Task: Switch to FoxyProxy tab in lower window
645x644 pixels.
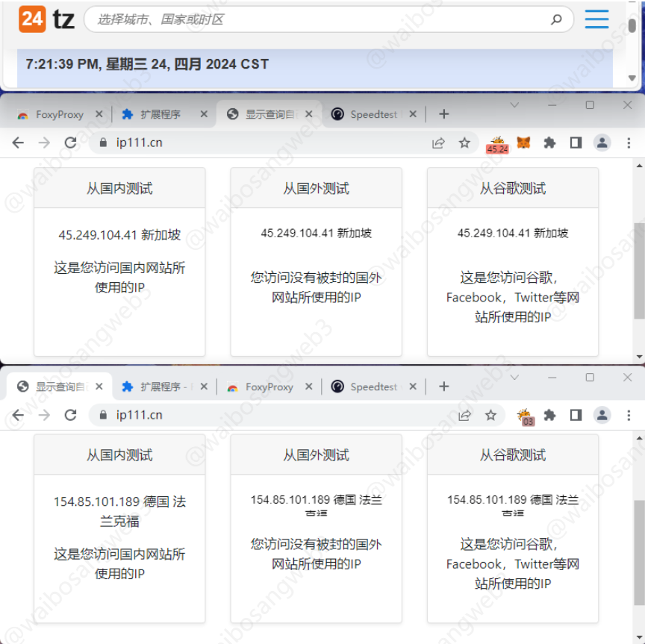Action: click(269, 387)
